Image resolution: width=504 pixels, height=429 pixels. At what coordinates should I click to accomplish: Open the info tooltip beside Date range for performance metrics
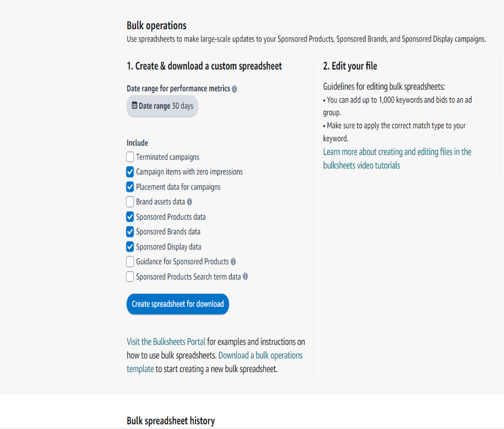(234, 89)
